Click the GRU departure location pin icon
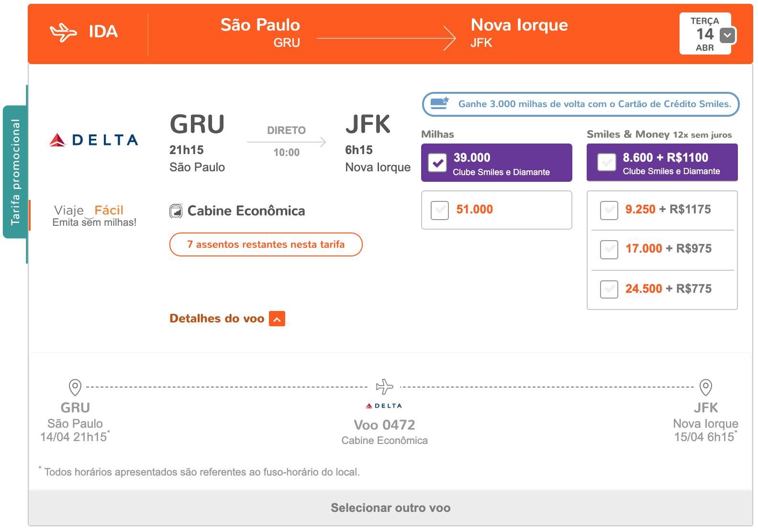Screen dimensions: 758x532 coord(75,387)
